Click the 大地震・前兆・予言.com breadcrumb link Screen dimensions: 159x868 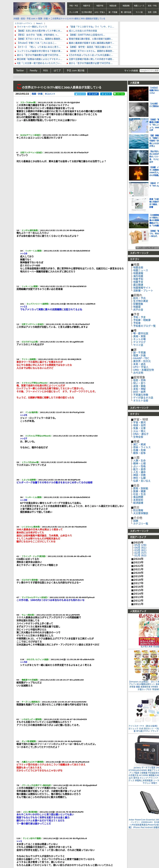point(24,19)
